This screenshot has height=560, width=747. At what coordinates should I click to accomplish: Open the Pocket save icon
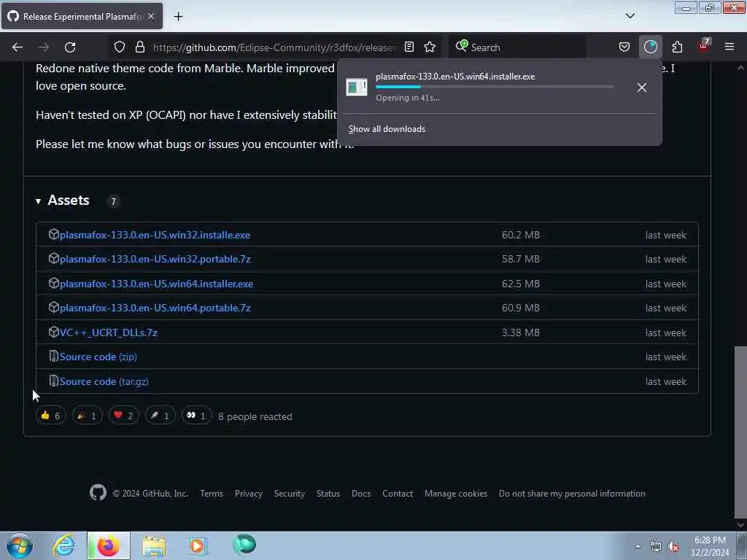click(624, 47)
